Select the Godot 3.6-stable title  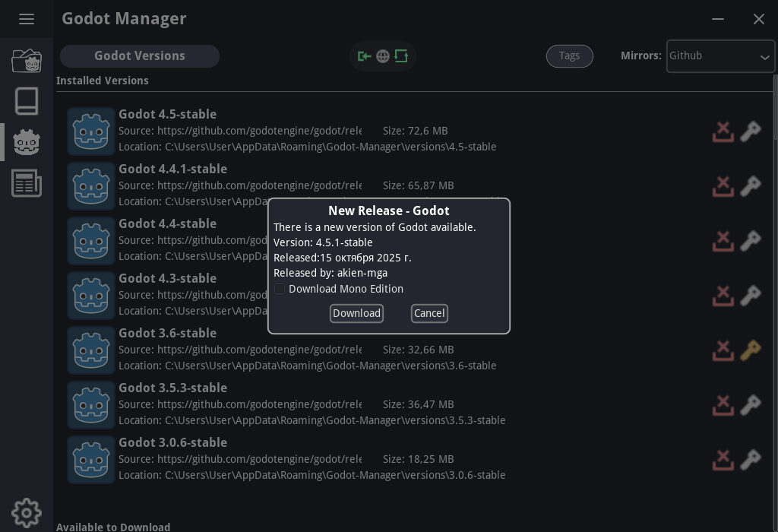(168, 333)
